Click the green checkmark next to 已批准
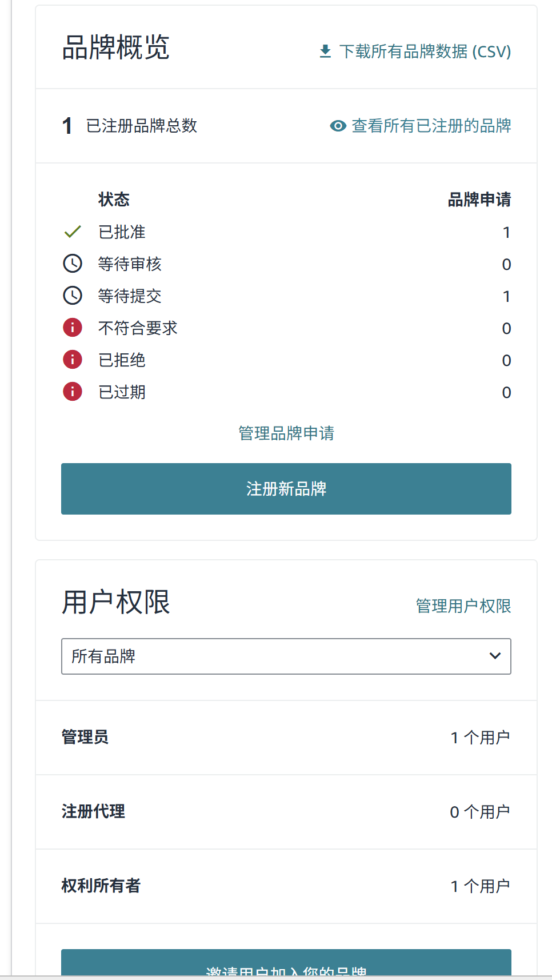This screenshot has height=980, width=552. pyautogui.click(x=73, y=232)
